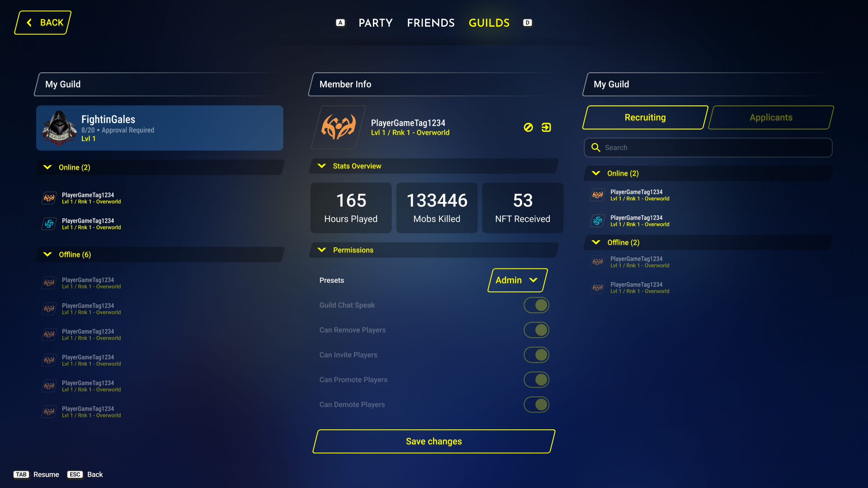This screenshot has height=488, width=868.
Task: Select the GUILDS tab
Action: (489, 23)
